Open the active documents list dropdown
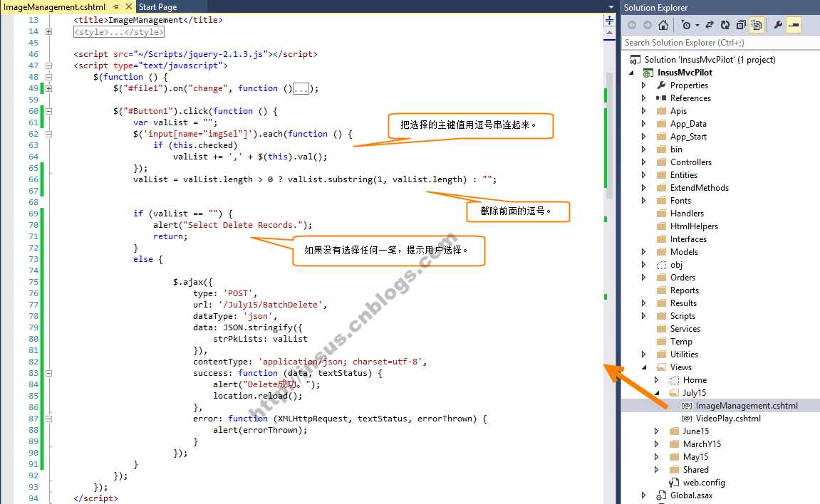This screenshot has width=820, height=504. point(611,7)
